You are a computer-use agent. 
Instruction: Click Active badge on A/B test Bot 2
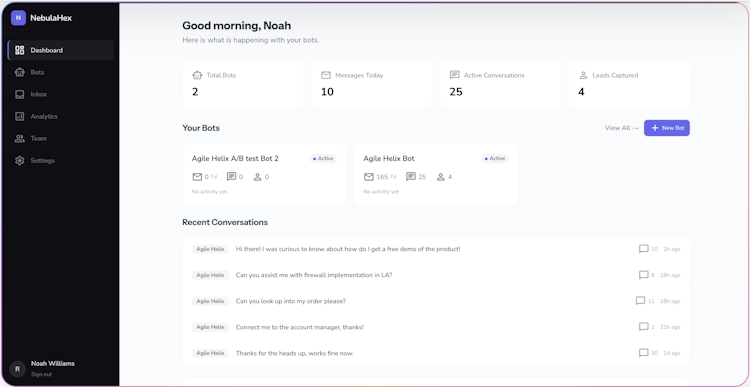point(323,158)
